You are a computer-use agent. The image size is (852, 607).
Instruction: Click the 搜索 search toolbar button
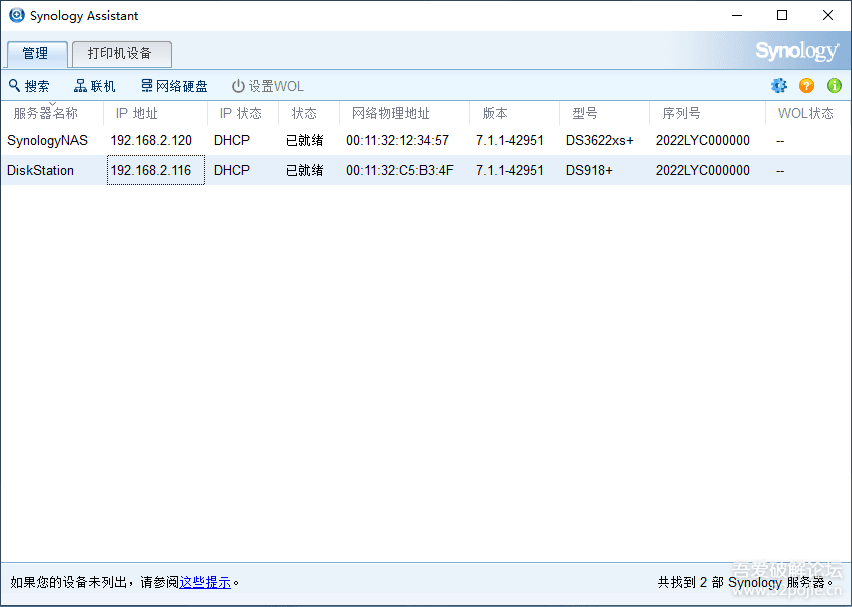pyautogui.click(x=29, y=86)
